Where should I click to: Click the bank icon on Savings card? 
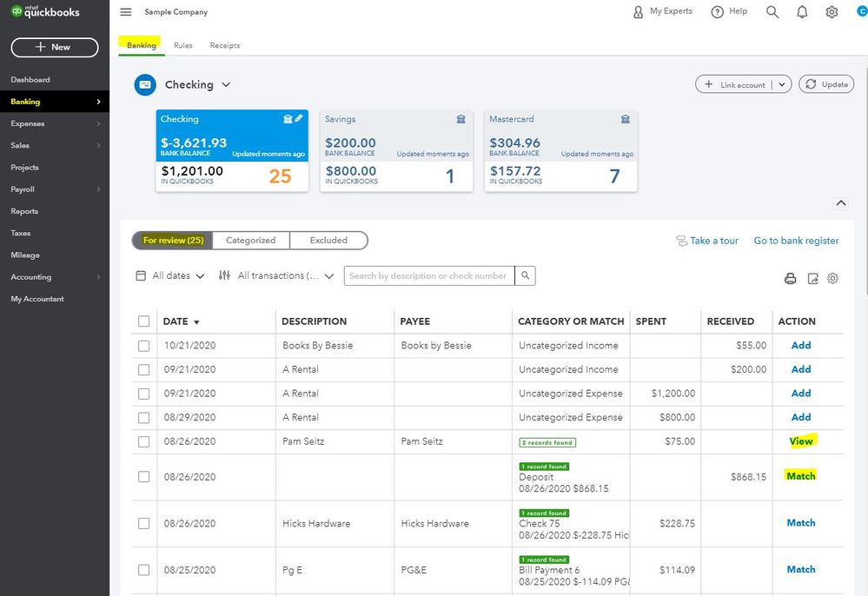click(x=461, y=119)
